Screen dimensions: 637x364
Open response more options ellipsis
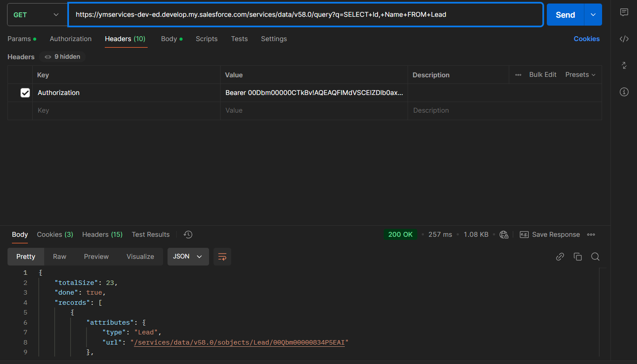[x=591, y=235]
